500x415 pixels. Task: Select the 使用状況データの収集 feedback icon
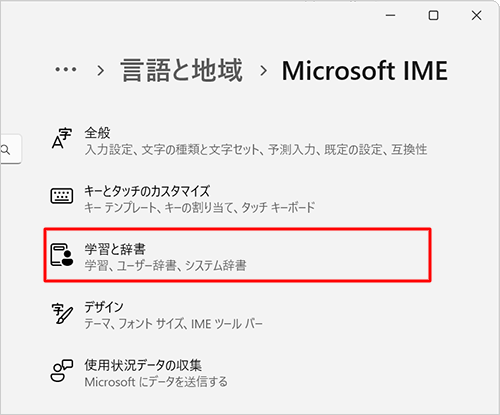click(x=62, y=371)
